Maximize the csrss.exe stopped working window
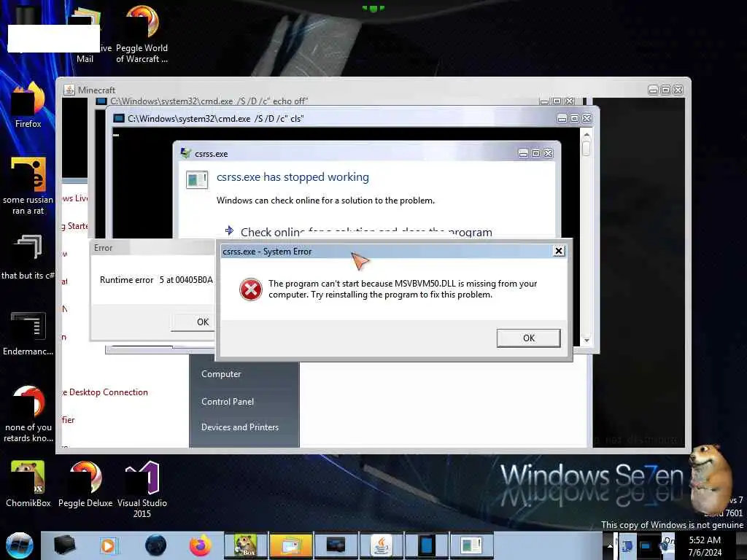The height and width of the screenshot is (560, 747). coord(535,153)
